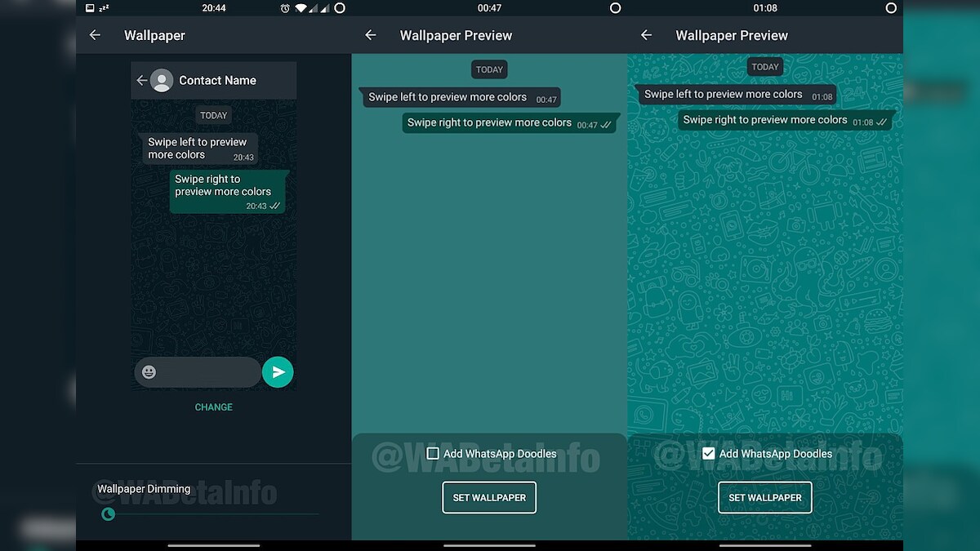Uncheck Add WhatsApp Doodles on the right preview
980x551 pixels.
pos(709,453)
